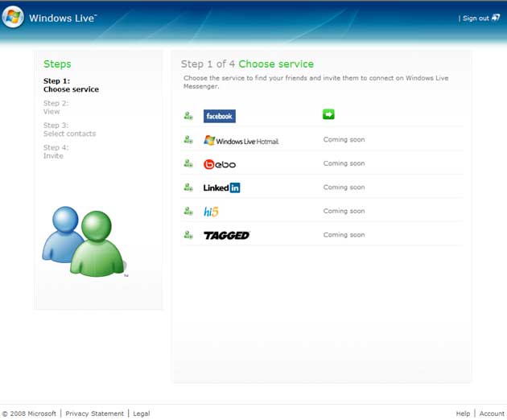Viewport: 507px width, 420px height.
Task: Select Step 2: View in sidebar
Action: pyautogui.click(x=56, y=107)
